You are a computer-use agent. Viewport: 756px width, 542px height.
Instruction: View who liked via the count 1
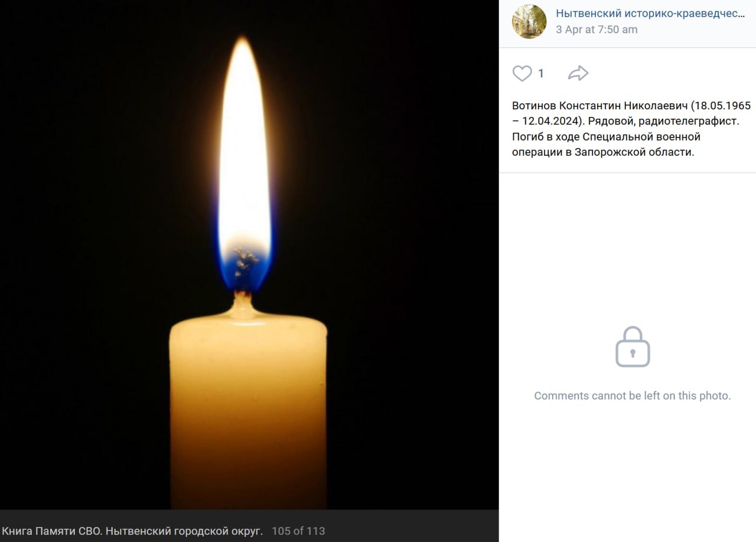coord(540,73)
